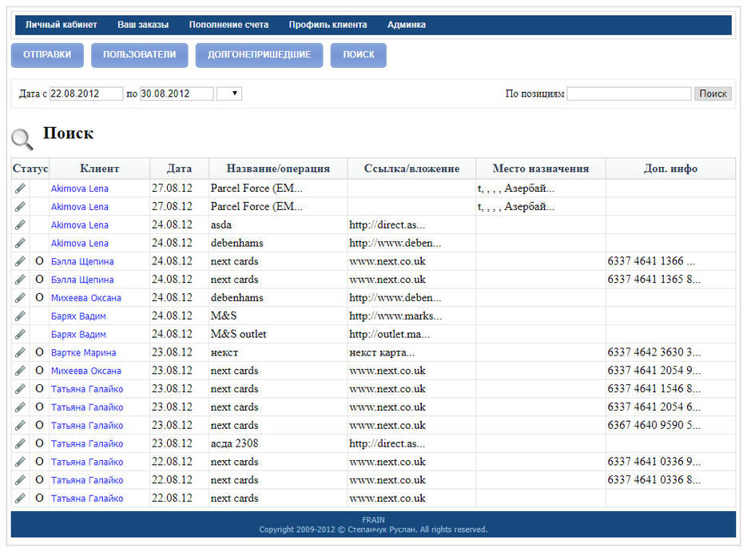Click link text http://direct.as... in asda row

coord(387,224)
